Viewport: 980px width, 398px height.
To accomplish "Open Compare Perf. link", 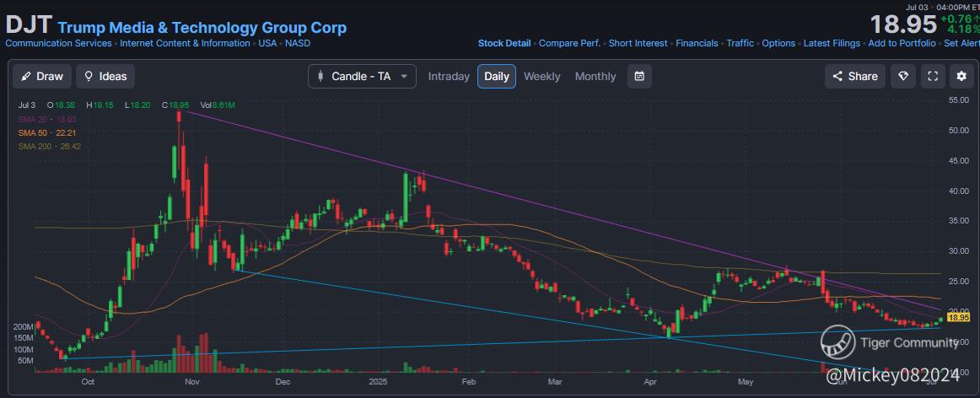I will [569, 43].
